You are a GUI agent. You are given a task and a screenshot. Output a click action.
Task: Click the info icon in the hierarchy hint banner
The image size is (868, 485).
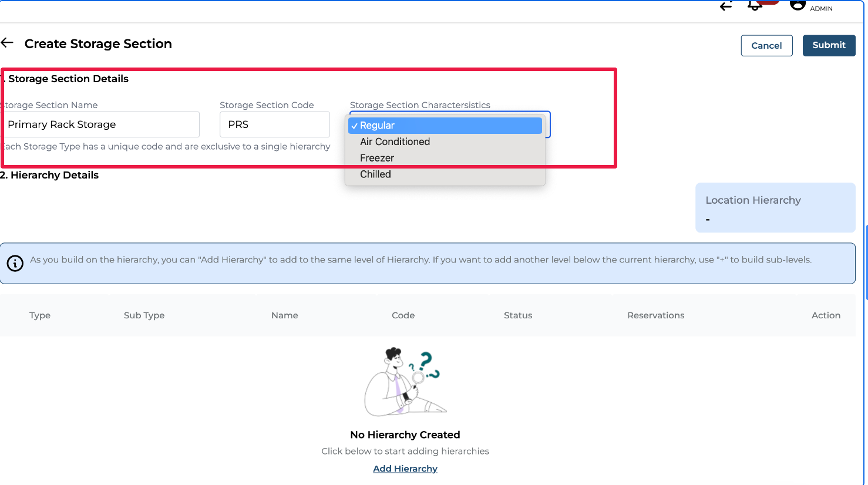pyautogui.click(x=15, y=263)
